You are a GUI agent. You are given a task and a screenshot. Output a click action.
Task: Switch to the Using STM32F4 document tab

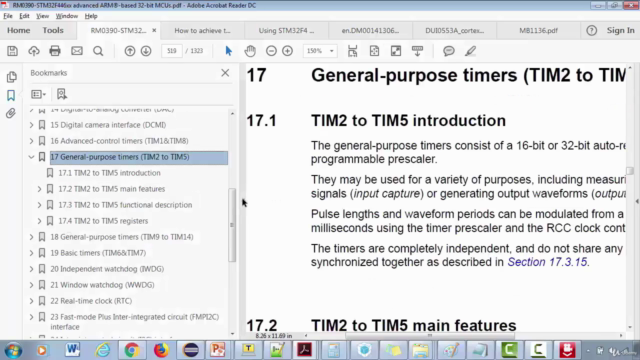click(x=287, y=31)
